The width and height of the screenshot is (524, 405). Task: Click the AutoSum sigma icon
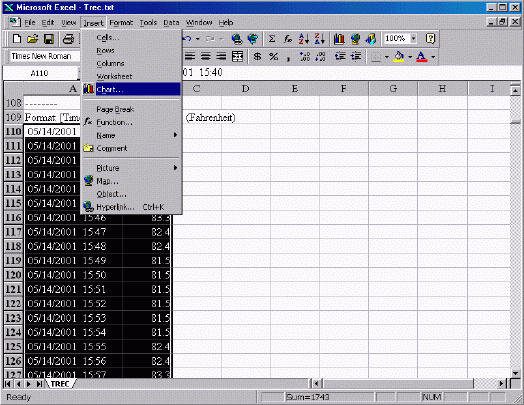click(272, 39)
